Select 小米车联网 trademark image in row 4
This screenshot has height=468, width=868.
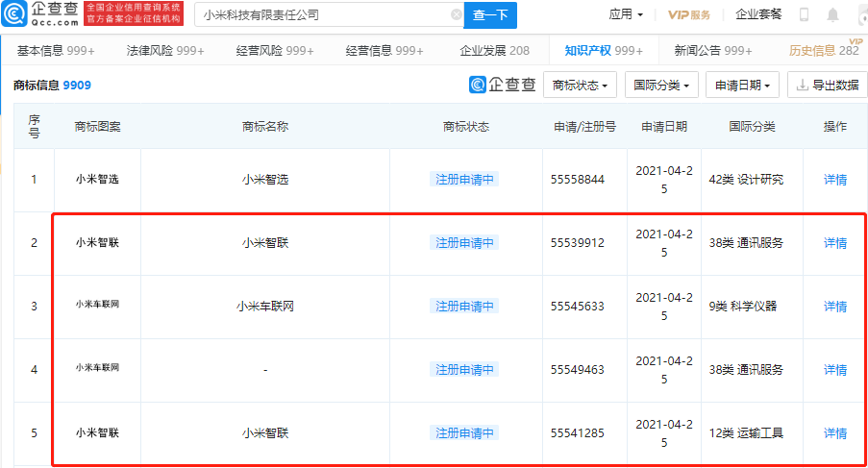(x=97, y=367)
